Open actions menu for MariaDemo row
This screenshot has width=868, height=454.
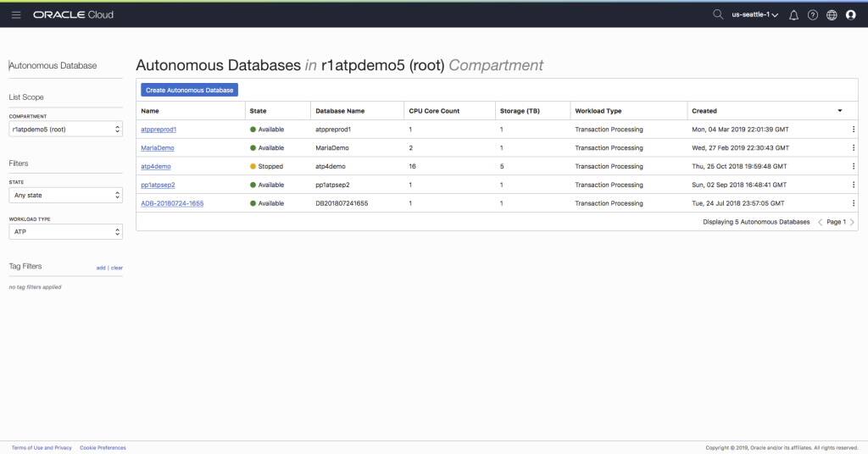pos(853,147)
